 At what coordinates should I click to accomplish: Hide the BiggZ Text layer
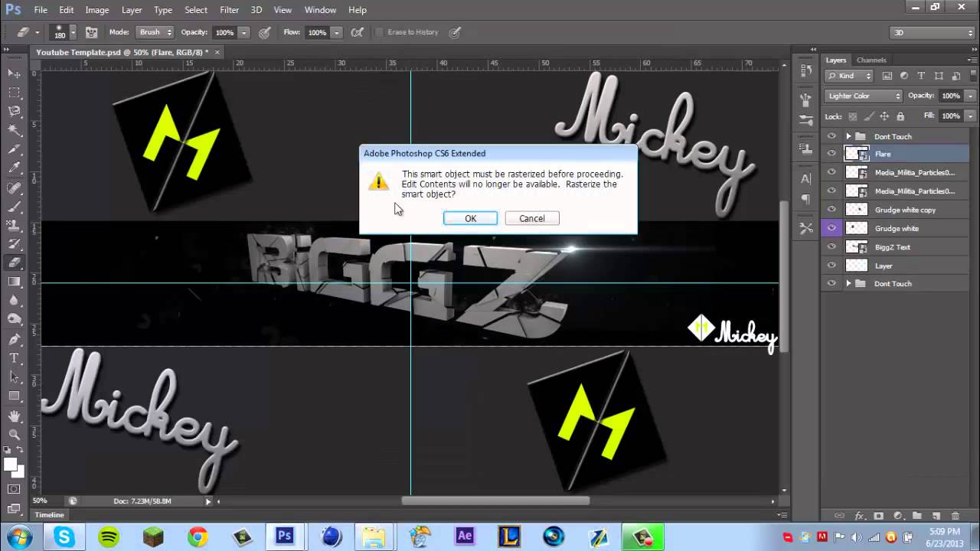coord(831,246)
